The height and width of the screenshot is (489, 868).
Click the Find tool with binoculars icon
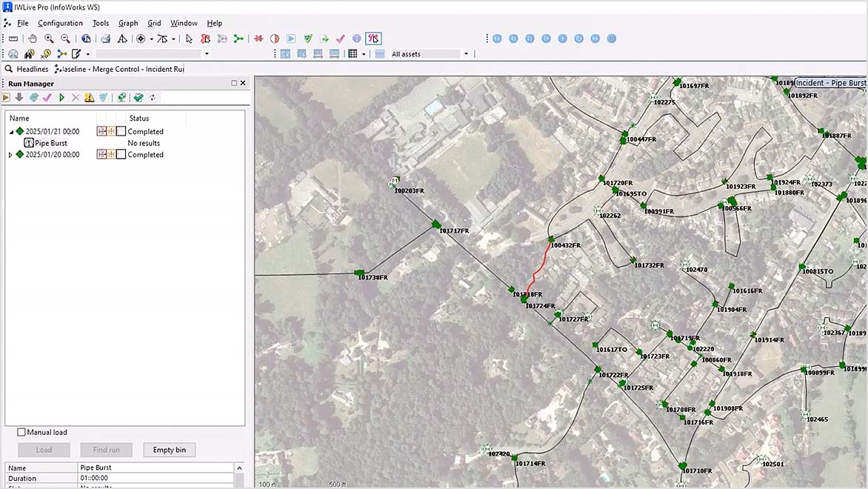(x=30, y=53)
